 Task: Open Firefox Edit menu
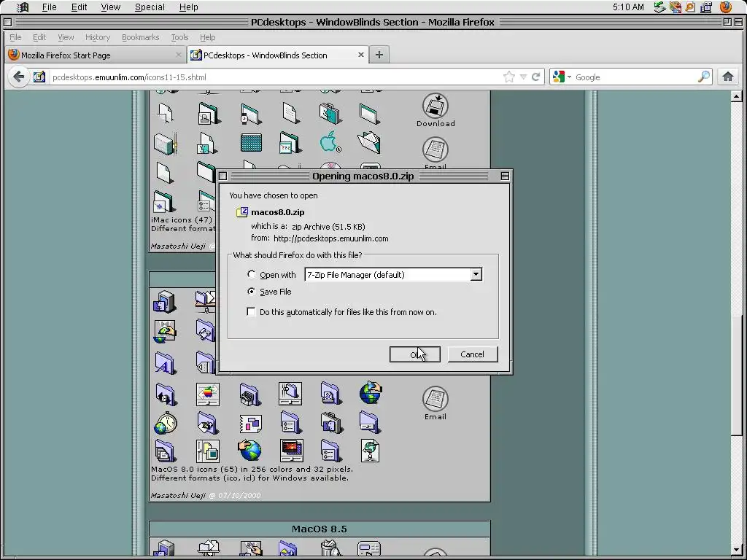tap(39, 37)
